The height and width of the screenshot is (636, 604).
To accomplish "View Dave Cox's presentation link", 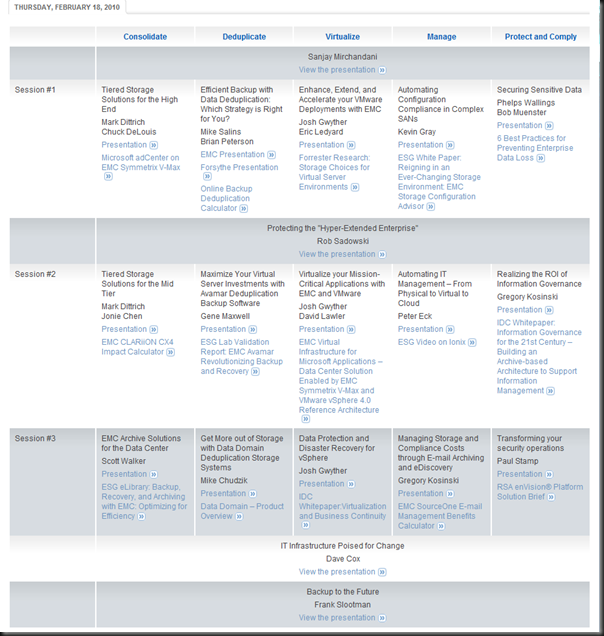I will click(x=337, y=572).
